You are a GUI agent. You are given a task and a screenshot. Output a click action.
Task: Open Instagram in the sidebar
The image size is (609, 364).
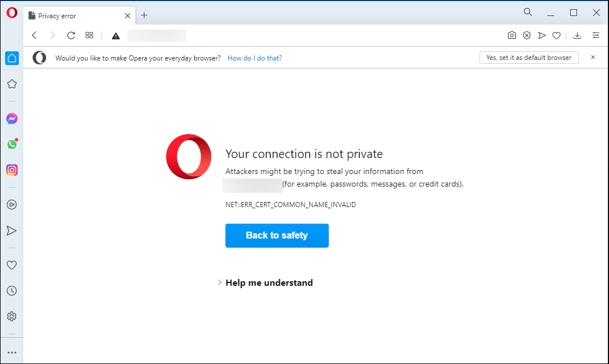click(x=12, y=170)
